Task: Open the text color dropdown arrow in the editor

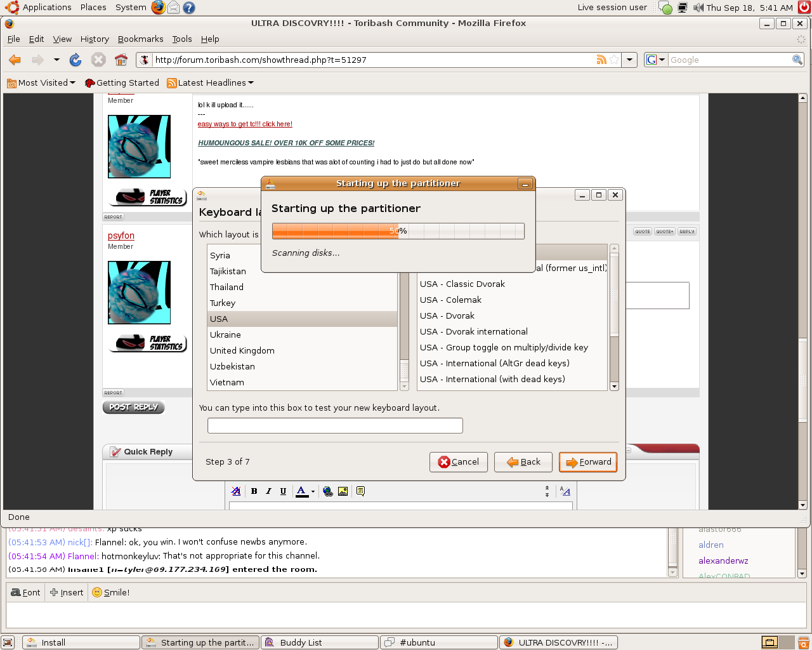Action: (313, 491)
